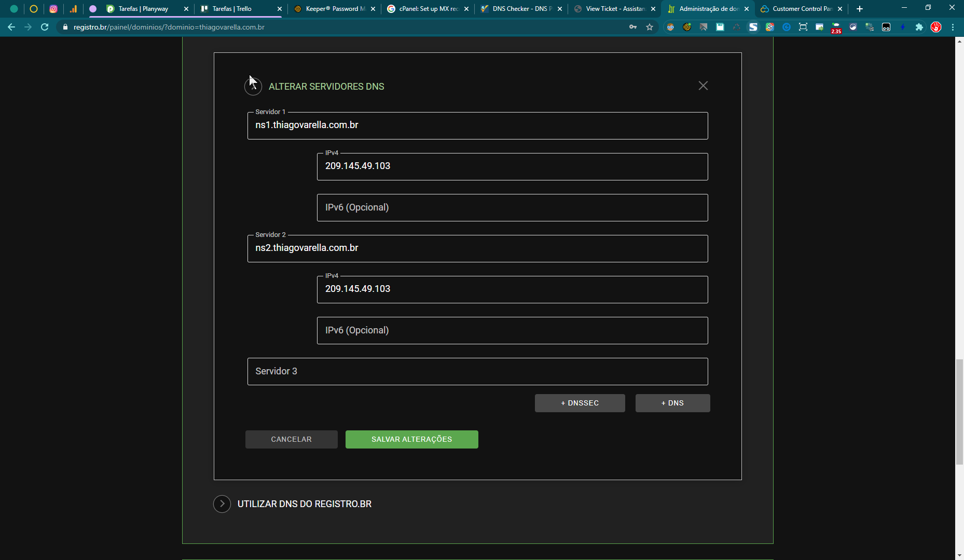This screenshot has height=560, width=964.
Task: Open the pinned yellow ring tab
Action: [34, 9]
